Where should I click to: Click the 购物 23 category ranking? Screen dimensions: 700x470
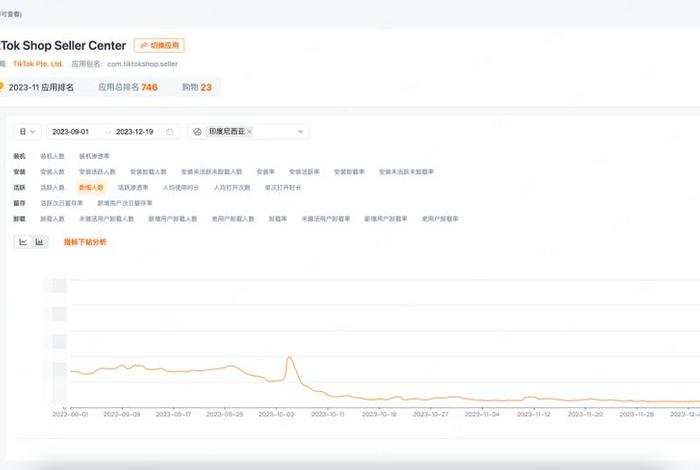pyautogui.click(x=196, y=87)
